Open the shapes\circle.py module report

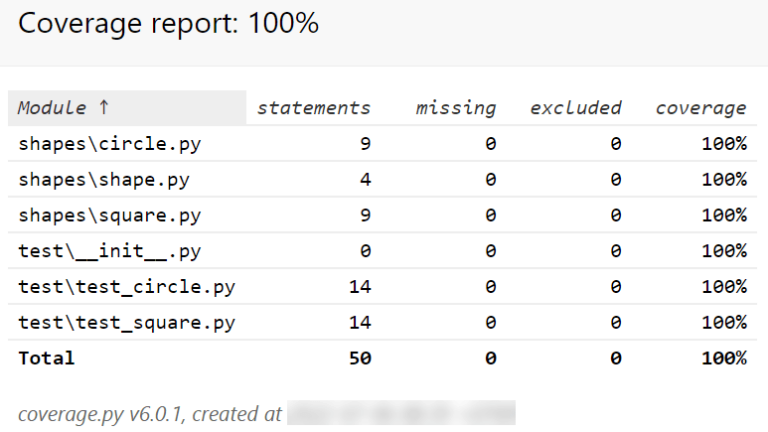109,144
